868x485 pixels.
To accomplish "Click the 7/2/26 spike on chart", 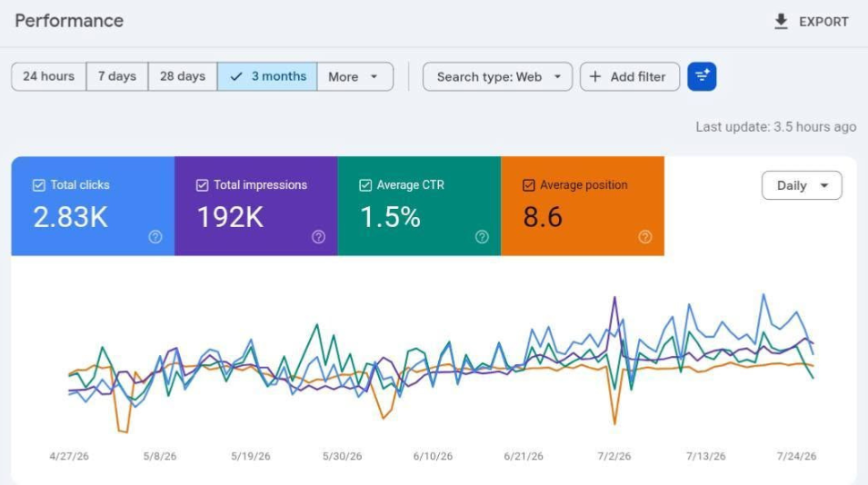I will (614, 299).
